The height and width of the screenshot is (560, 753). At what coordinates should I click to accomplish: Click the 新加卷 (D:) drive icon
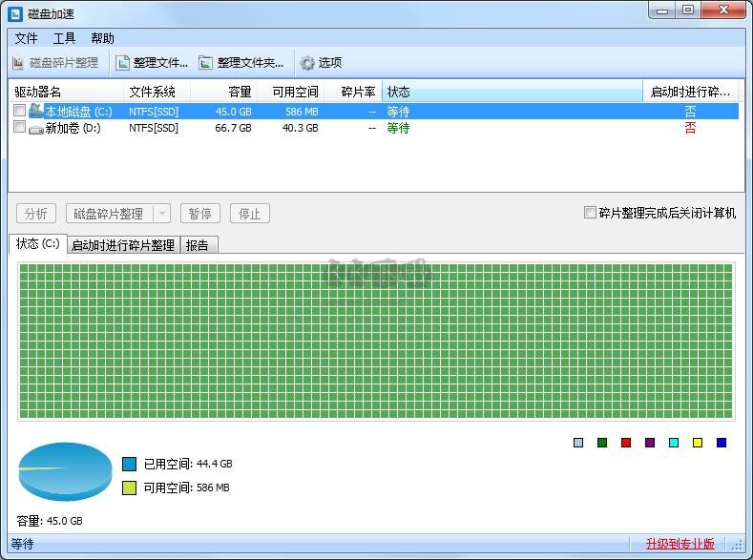click(36, 129)
